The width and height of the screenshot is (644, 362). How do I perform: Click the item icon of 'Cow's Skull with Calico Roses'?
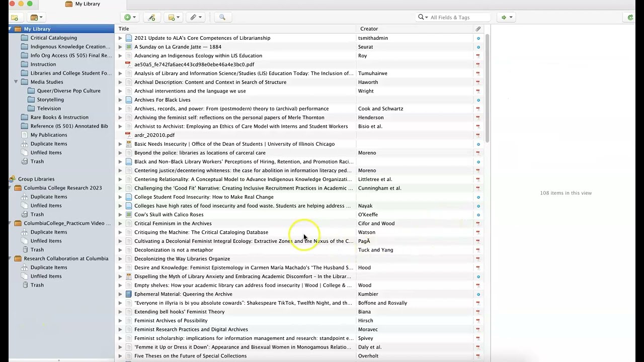point(128,215)
